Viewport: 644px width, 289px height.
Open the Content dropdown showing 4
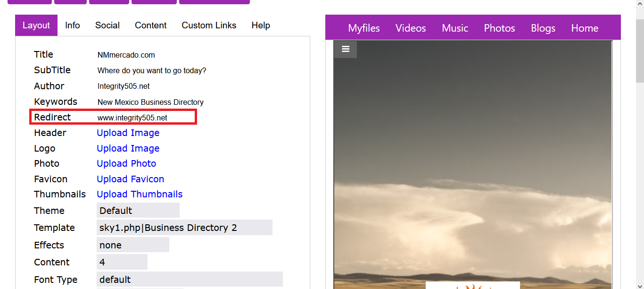[x=122, y=262]
